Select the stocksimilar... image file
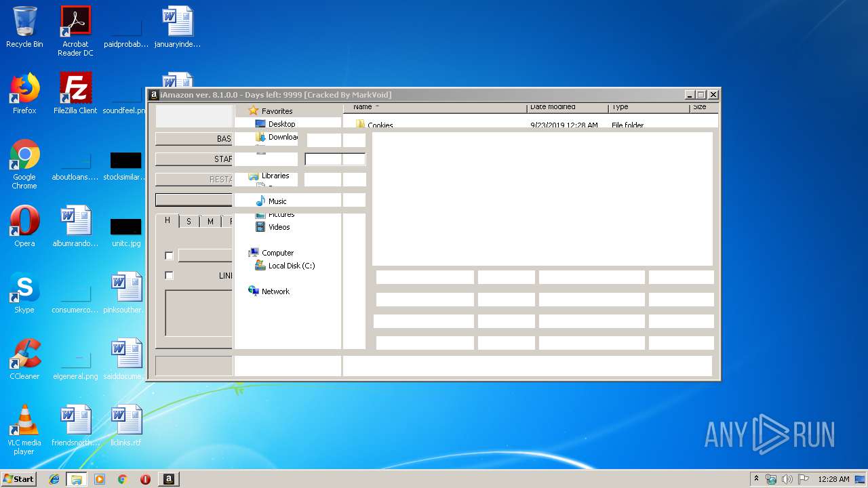This screenshot has width=868, height=488. click(x=125, y=165)
